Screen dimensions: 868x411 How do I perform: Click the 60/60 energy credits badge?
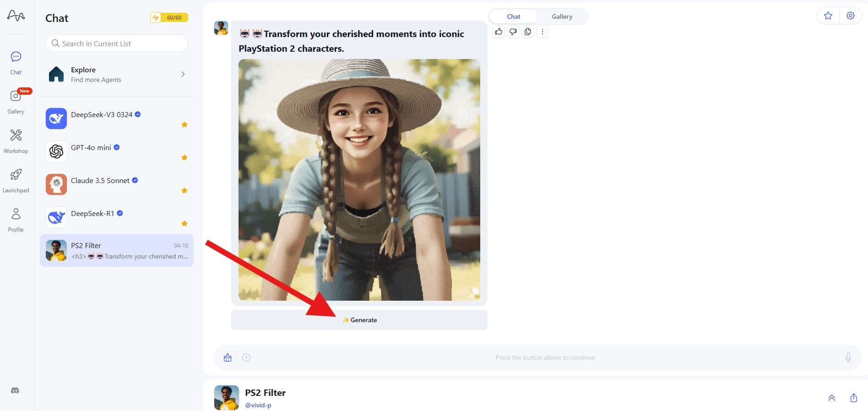pyautogui.click(x=169, y=17)
